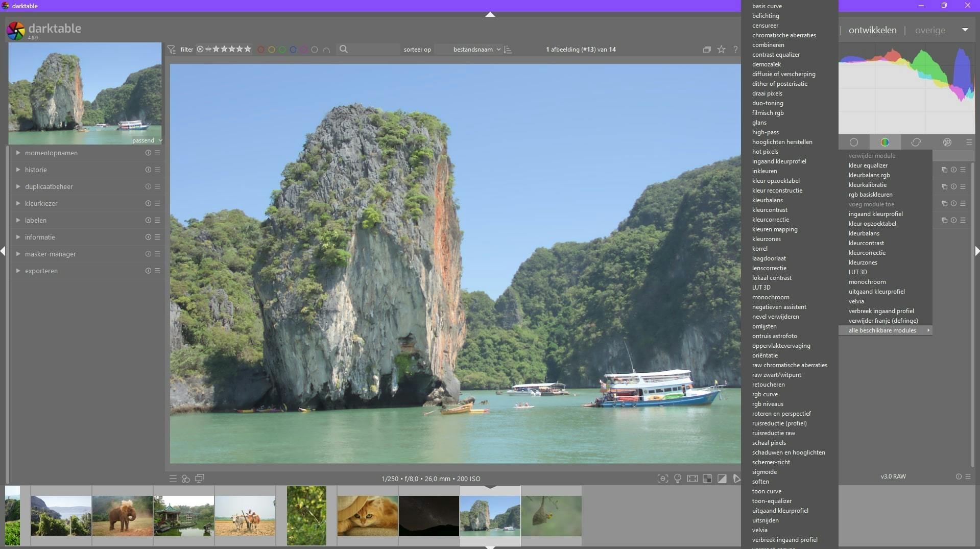Open the view selector dropdown arrow
Viewport: 980px width, 549px height.
(x=965, y=30)
